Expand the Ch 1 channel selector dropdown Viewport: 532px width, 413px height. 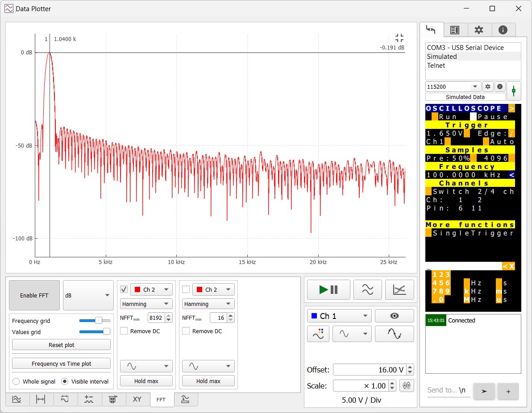point(339,316)
